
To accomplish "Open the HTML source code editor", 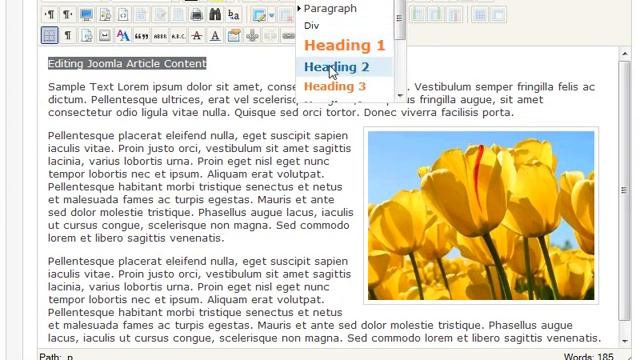I will 123,15.
